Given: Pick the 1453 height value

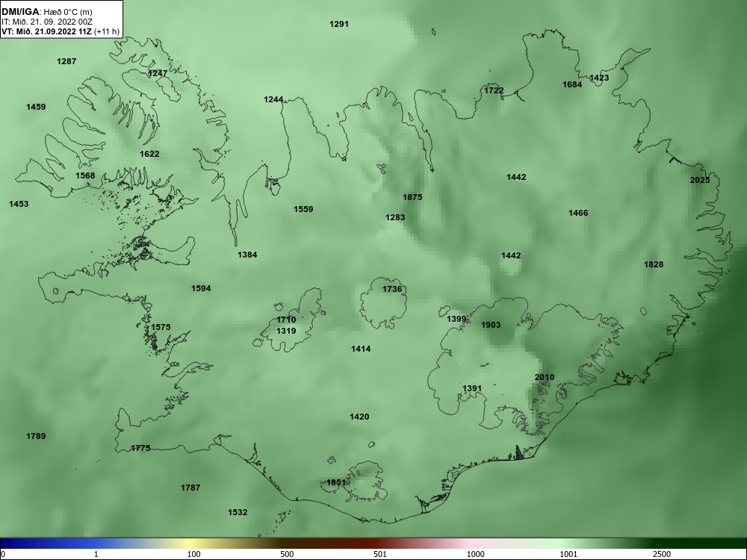Looking at the screenshot, I should click(19, 204).
